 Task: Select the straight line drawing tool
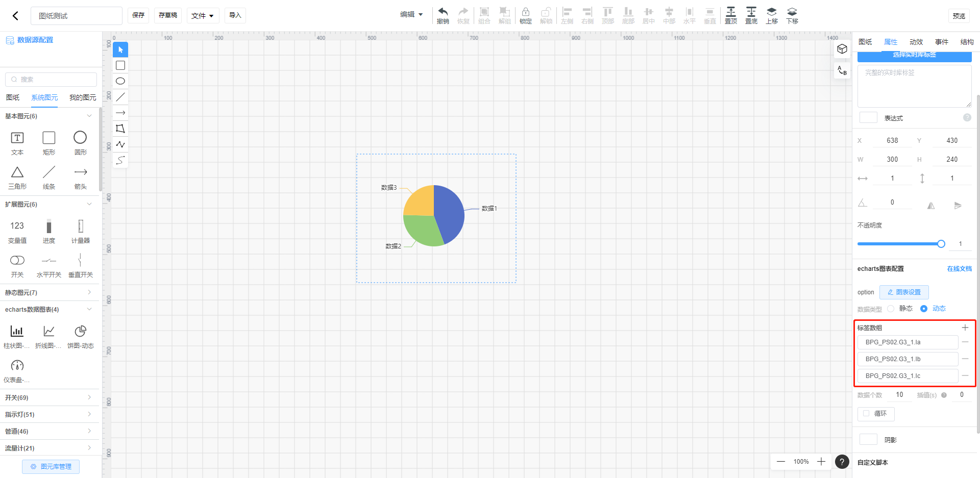(x=120, y=97)
